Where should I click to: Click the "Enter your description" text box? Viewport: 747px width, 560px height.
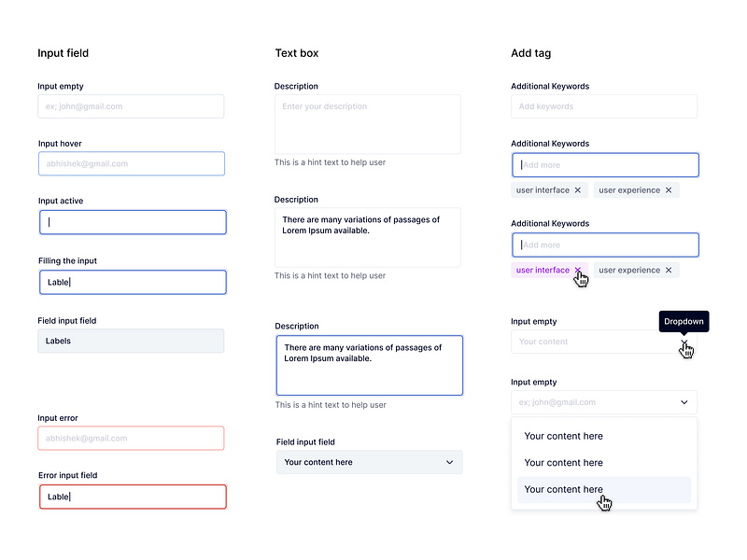point(367,123)
